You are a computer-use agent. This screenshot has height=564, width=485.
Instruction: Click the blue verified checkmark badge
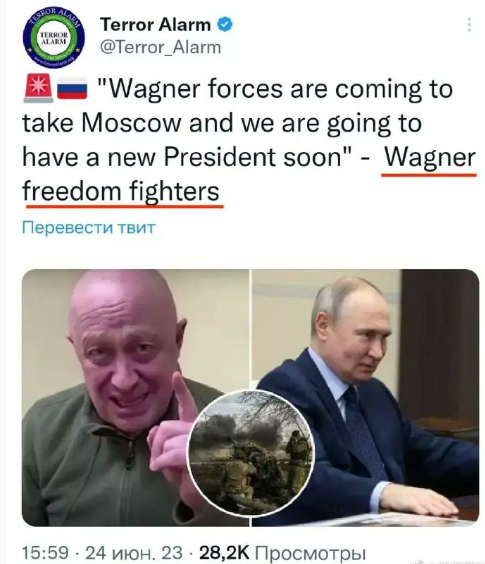[225, 24]
